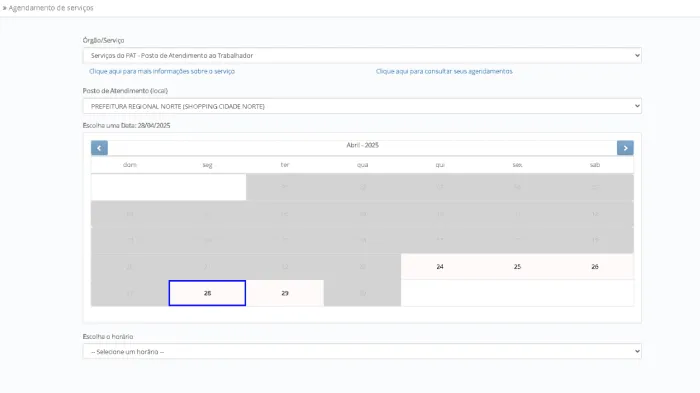Click the 'Escolha uma Data: 28/04/2025' label

click(x=126, y=125)
